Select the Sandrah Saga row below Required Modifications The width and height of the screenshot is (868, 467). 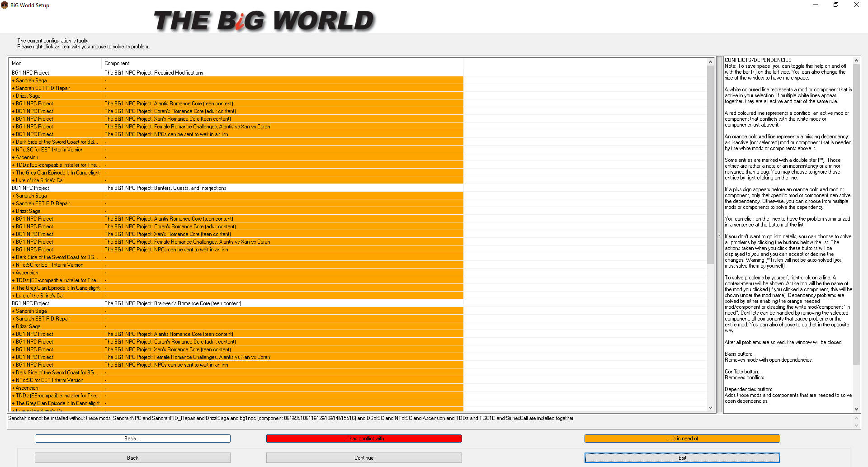click(236, 80)
